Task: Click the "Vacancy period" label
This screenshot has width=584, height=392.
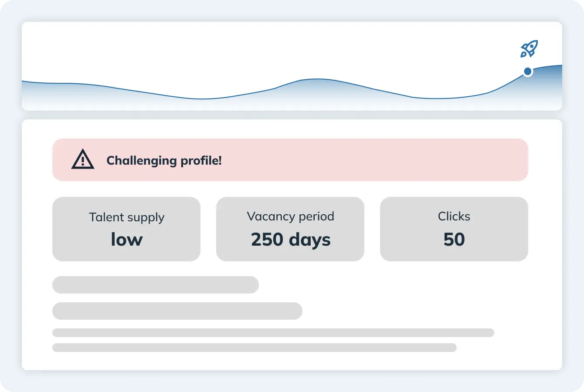Action: point(290,216)
